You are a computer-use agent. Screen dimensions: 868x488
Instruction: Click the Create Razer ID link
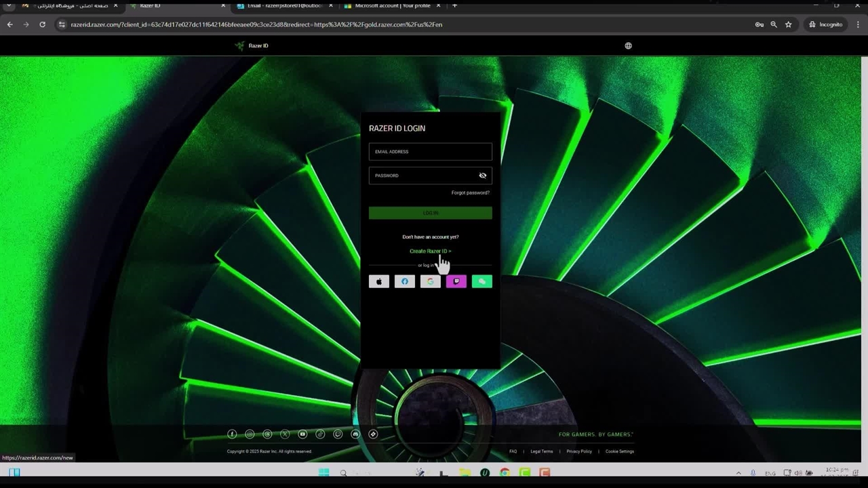click(430, 251)
